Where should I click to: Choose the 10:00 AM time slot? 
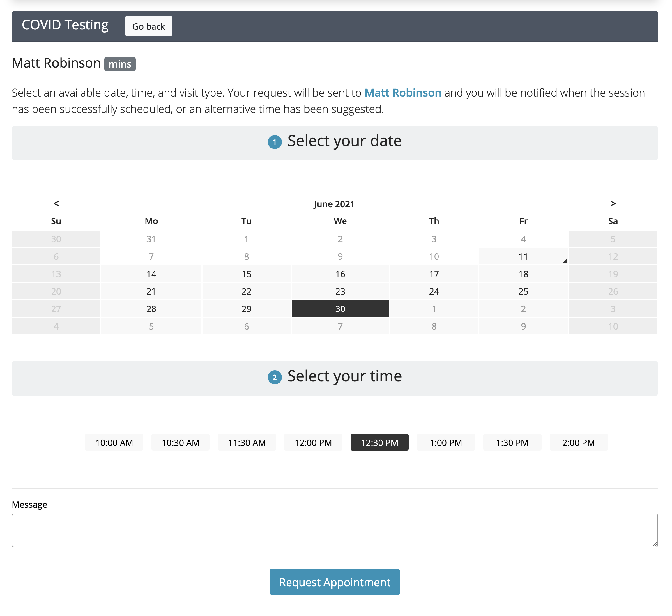tap(114, 443)
